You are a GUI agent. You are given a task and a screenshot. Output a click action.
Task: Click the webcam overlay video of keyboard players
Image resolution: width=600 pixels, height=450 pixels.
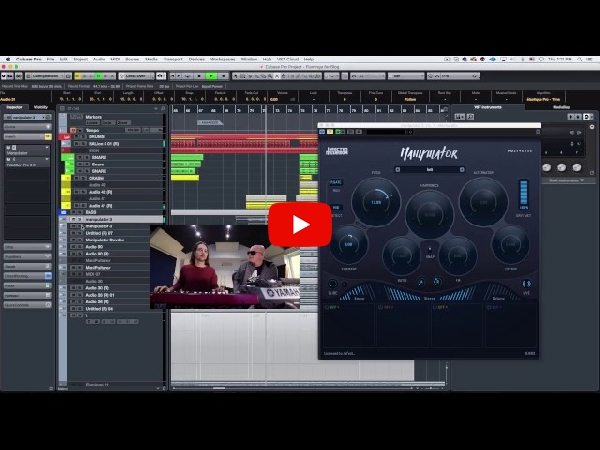tap(225, 267)
